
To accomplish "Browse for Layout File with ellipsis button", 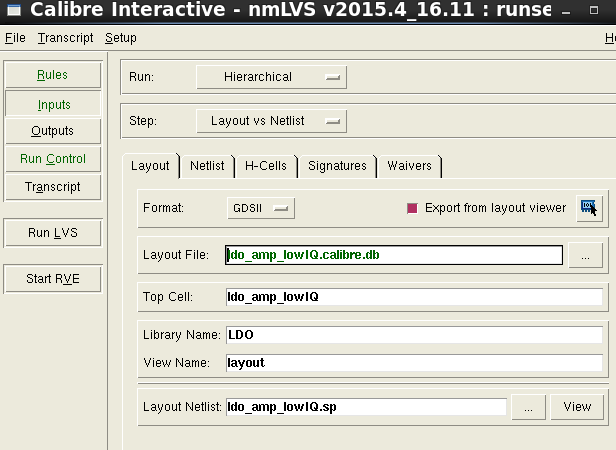I will coord(585,255).
